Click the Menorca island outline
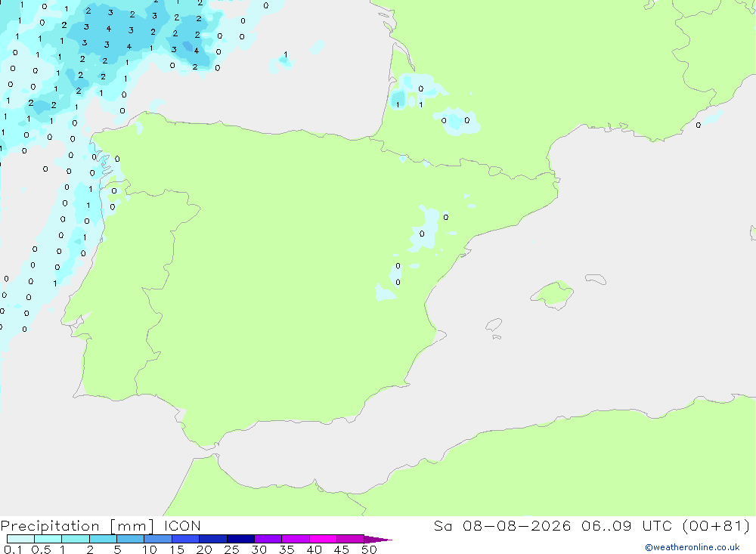This screenshot has width=756, height=554. (x=596, y=279)
